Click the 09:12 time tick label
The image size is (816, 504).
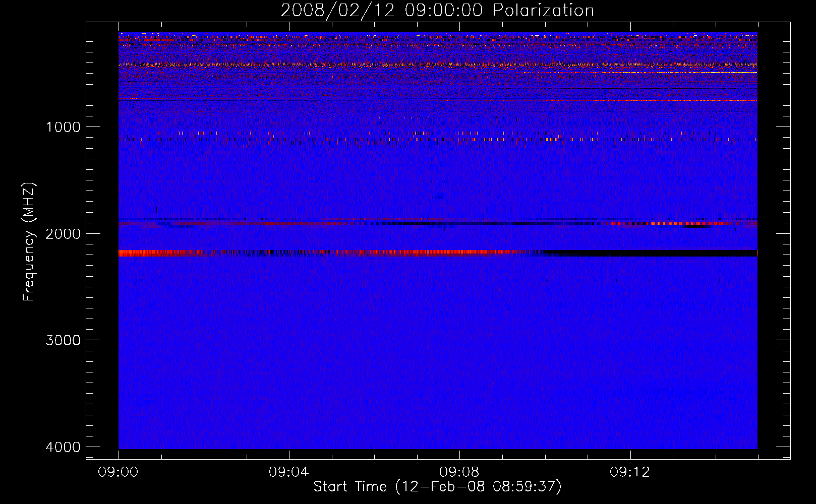click(x=629, y=472)
